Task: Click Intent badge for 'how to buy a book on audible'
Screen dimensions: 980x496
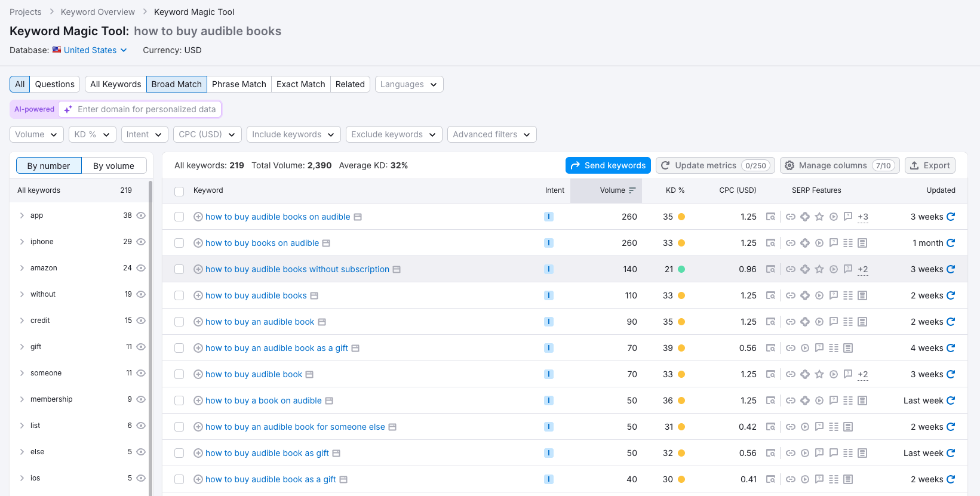Action: [549, 401]
